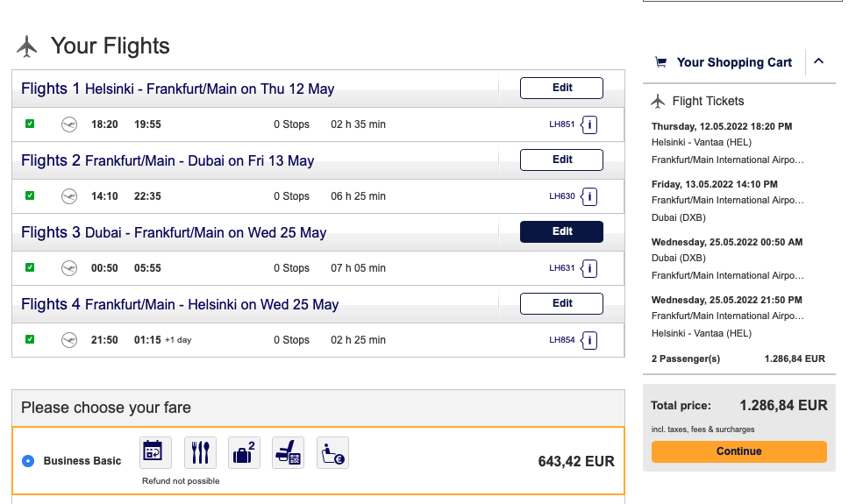The image size is (863, 504).
Task: Click the two-bag baggage allowance icon
Action: 244,452
